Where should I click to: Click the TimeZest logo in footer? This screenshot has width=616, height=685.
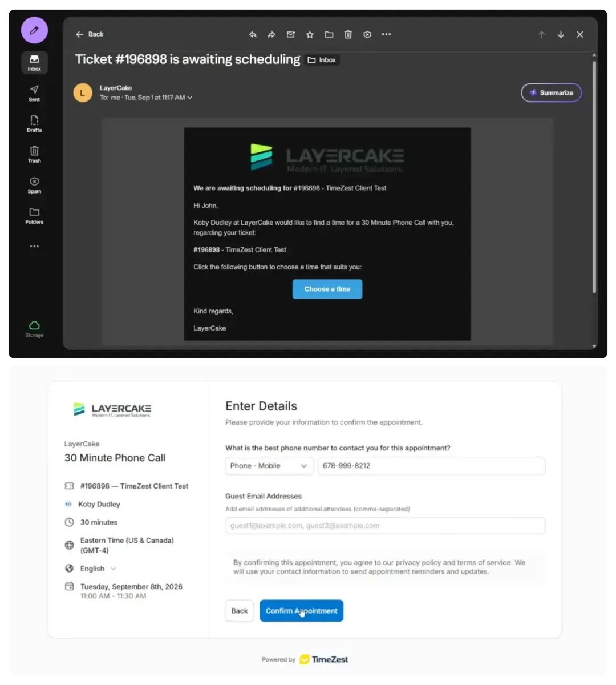(324, 659)
